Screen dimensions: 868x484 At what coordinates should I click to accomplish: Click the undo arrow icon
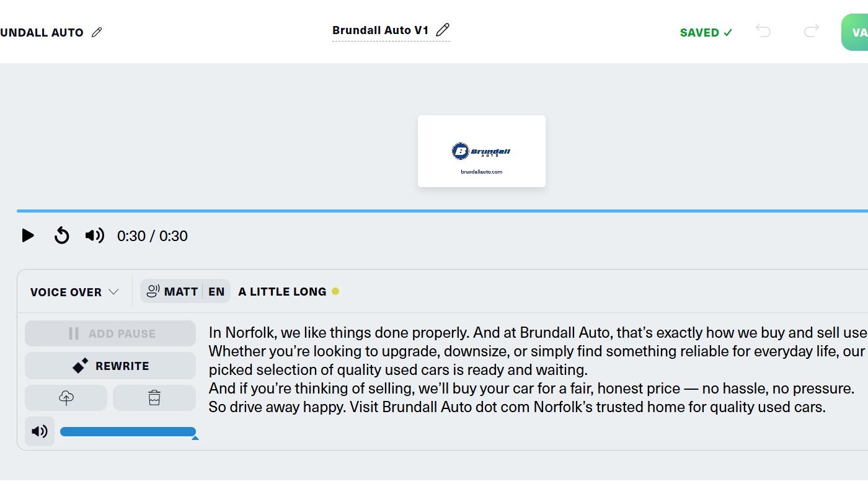[x=763, y=31]
